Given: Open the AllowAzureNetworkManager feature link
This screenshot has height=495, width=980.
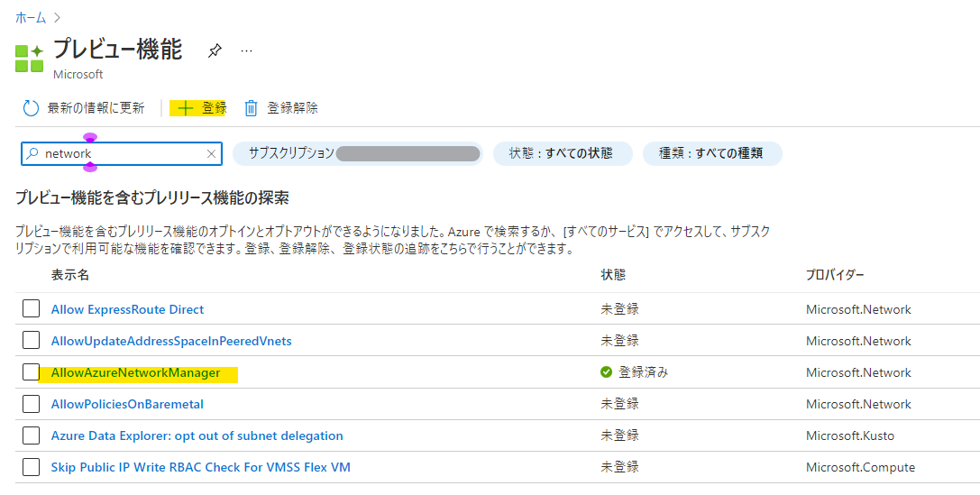Looking at the screenshot, I should point(135,372).
